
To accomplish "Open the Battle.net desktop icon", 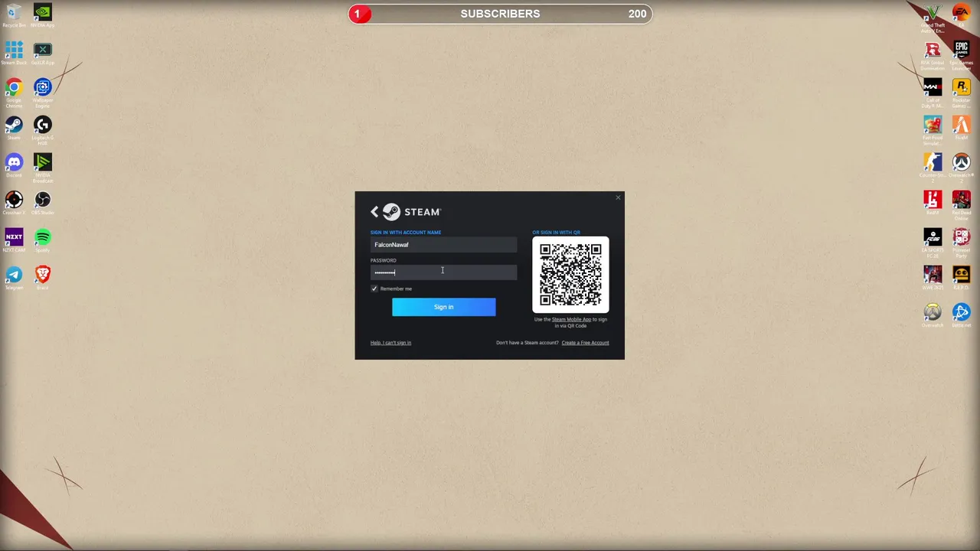I will pyautogui.click(x=962, y=315).
